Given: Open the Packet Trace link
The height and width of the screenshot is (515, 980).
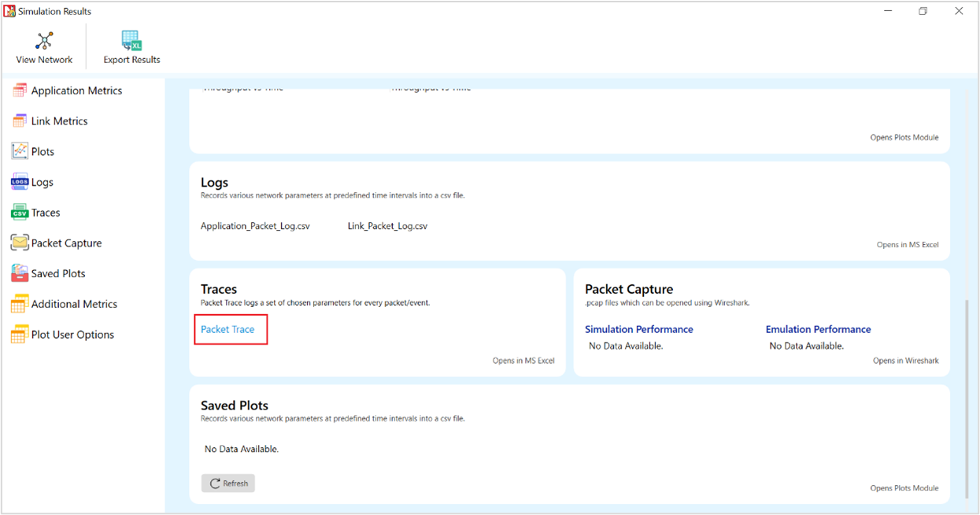Looking at the screenshot, I should [227, 329].
